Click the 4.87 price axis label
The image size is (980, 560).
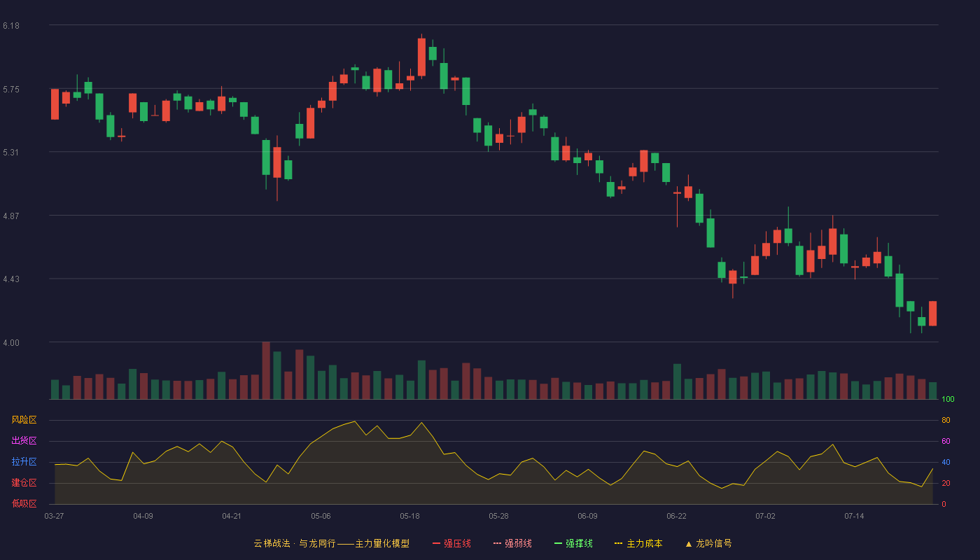[x=11, y=216]
